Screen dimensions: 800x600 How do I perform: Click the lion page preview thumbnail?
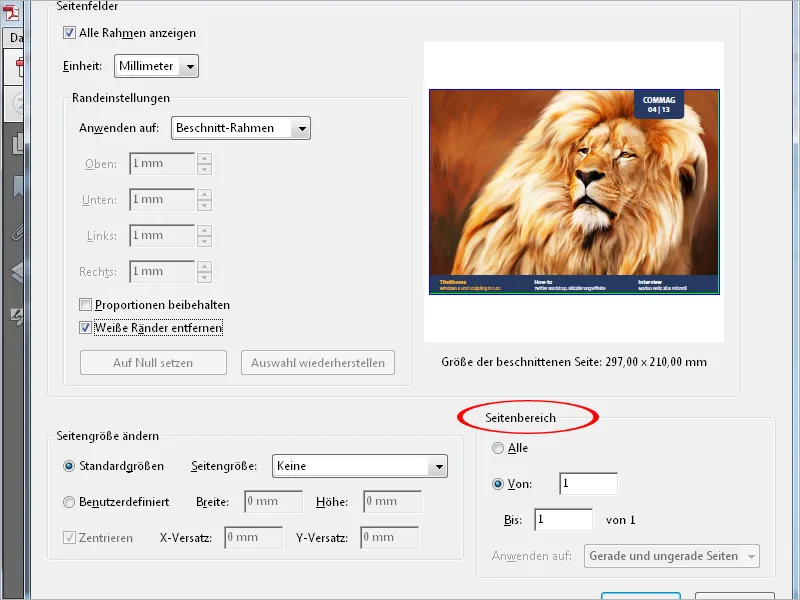[x=574, y=192]
